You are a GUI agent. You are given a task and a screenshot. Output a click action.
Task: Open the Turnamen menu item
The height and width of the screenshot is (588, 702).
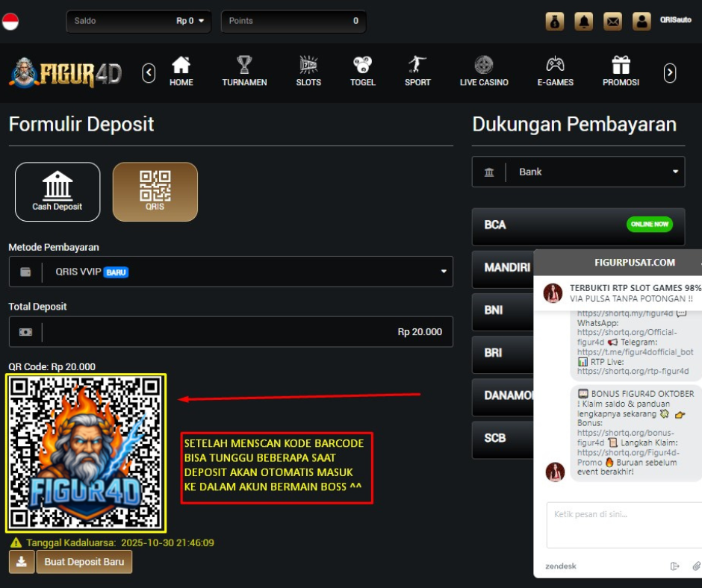tap(244, 71)
